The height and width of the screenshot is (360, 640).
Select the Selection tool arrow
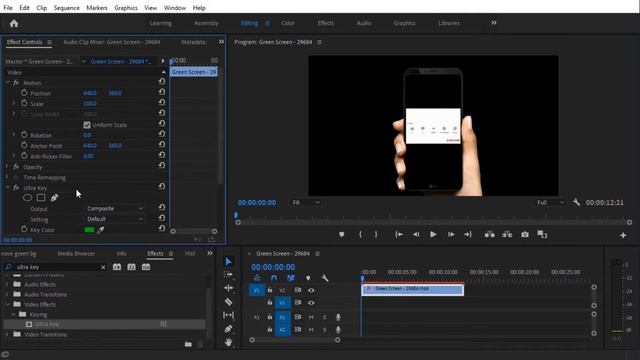229,262
